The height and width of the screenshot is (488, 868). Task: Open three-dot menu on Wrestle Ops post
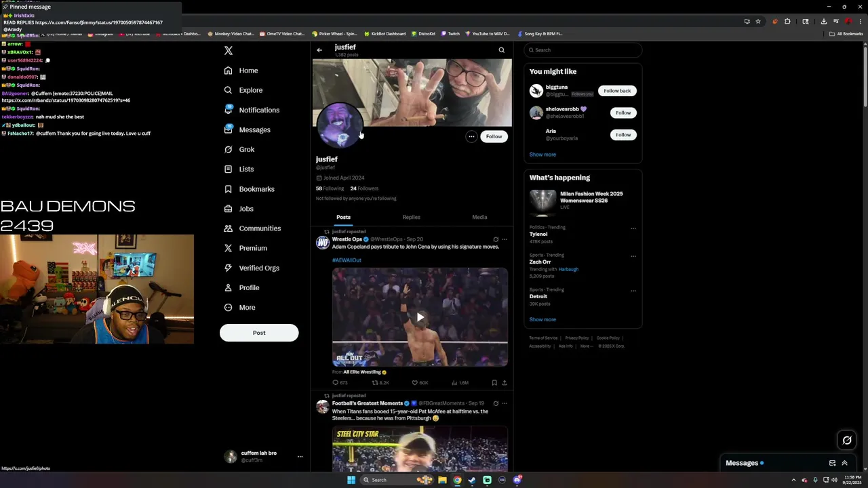pos(505,239)
